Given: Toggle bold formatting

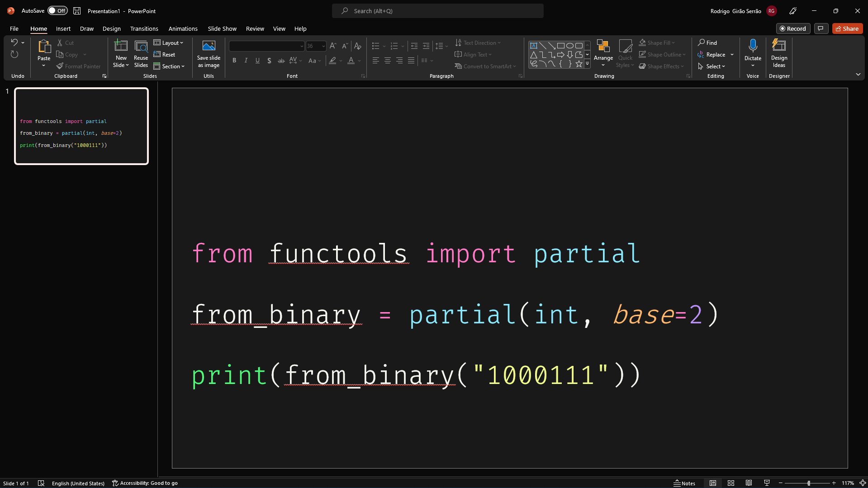Looking at the screenshot, I should [234, 60].
